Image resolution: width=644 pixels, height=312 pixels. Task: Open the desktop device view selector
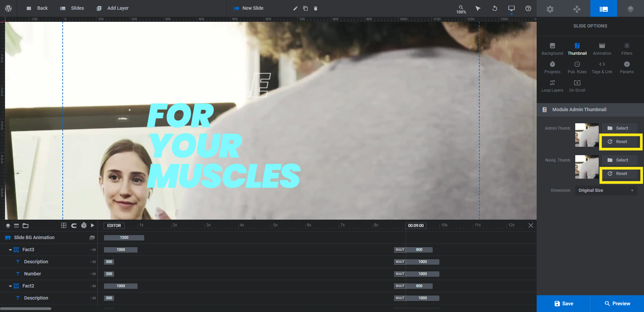point(512,9)
